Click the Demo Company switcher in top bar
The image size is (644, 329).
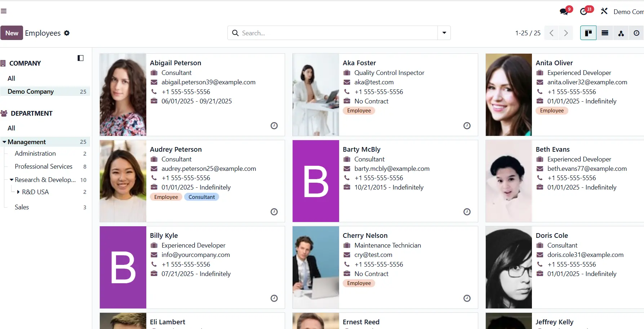pos(629,12)
